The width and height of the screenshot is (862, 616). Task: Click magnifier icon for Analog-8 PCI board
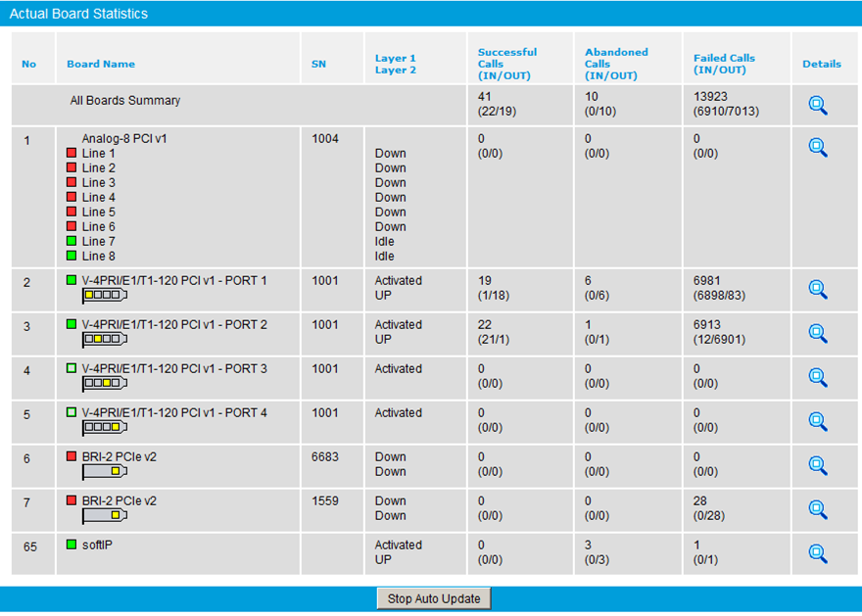[x=818, y=148]
